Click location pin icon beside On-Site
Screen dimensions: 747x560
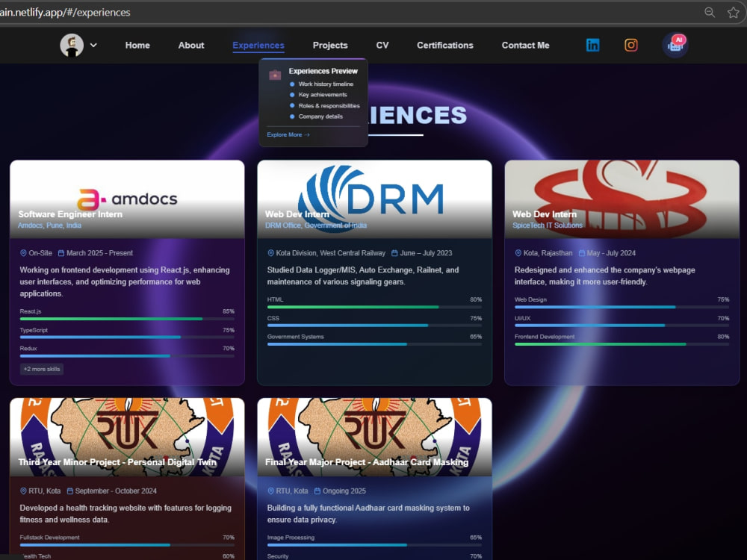pyautogui.click(x=23, y=253)
